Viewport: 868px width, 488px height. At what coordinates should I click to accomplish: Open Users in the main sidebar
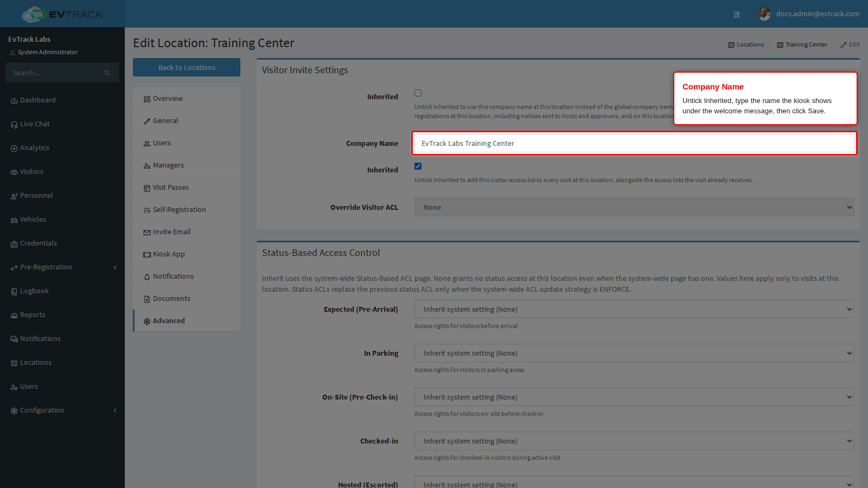click(x=62, y=387)
